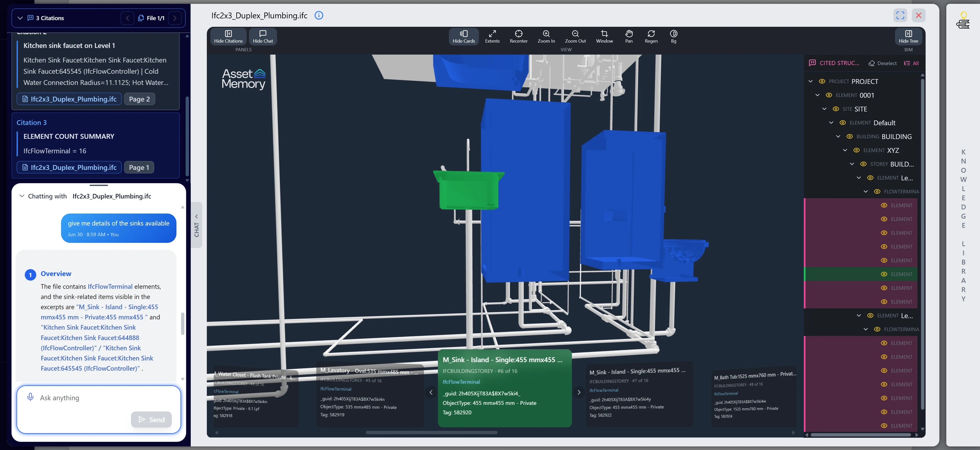This screenshot has height=450, width=980.
Task: Collapse the Chatting with header chevron
Action: pyautogui.click(x=22, y=196)
